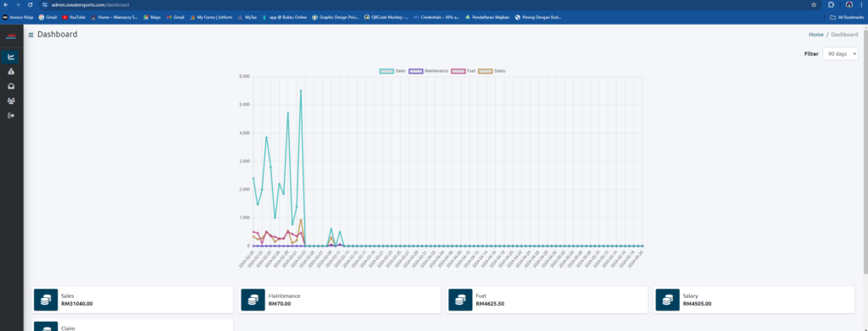Click the 1,000 y-axis label
868x331 pixels.
coord(243,218)
